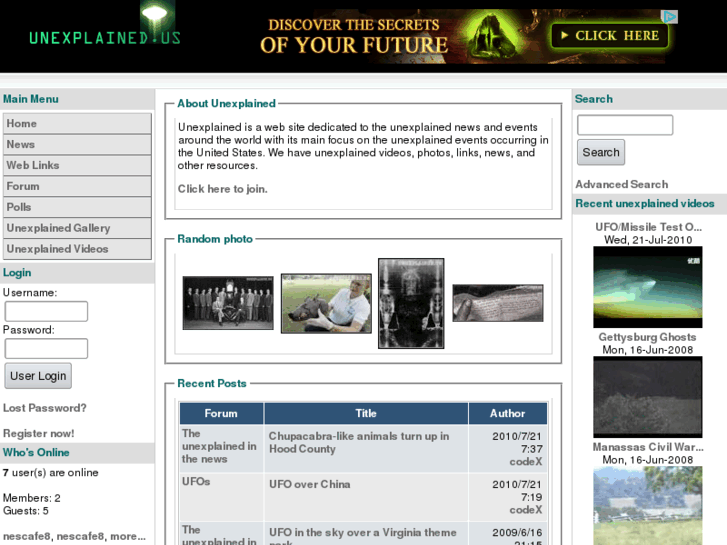This screenshot has height=545, width=727.
Task: Open the UFO/Missile Test video title
Action: click(648, 227)
